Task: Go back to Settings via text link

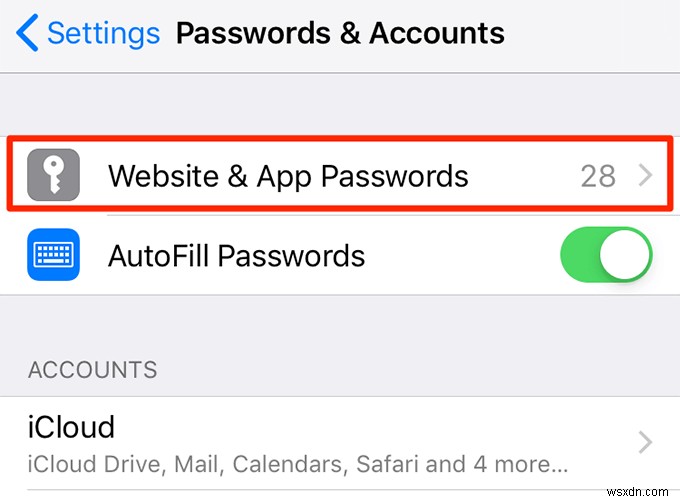Action: [x=103, y=33]
